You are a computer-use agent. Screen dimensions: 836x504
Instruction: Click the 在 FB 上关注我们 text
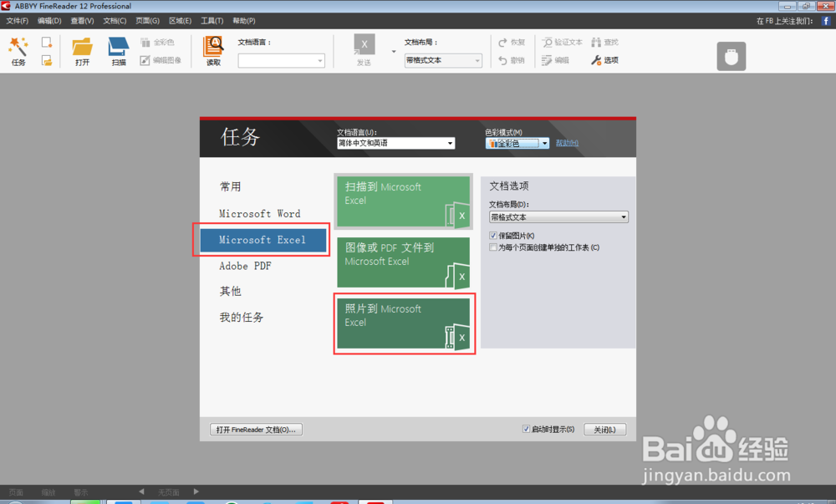[x=784, y=21]
